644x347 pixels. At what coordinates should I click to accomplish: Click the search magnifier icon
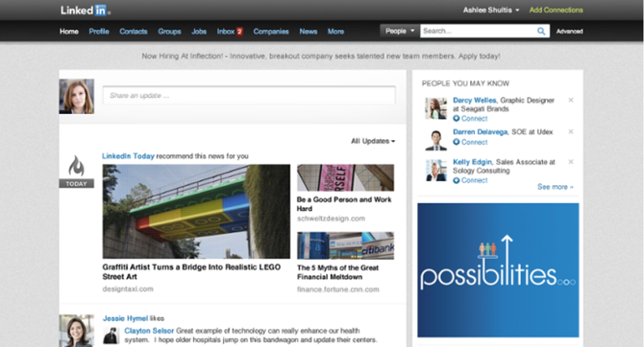coord(541,31)
